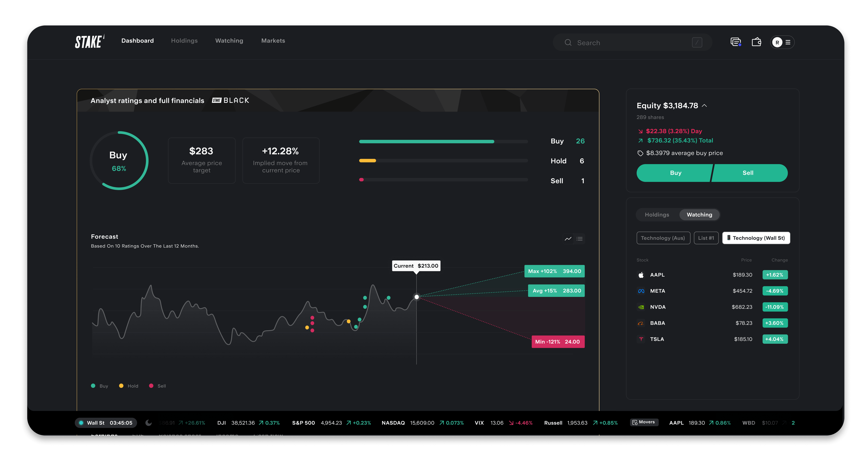This screenshot has height=461, width=868.
Task: Click the Buy ratings progress bar
Action: tap(444, 142)
